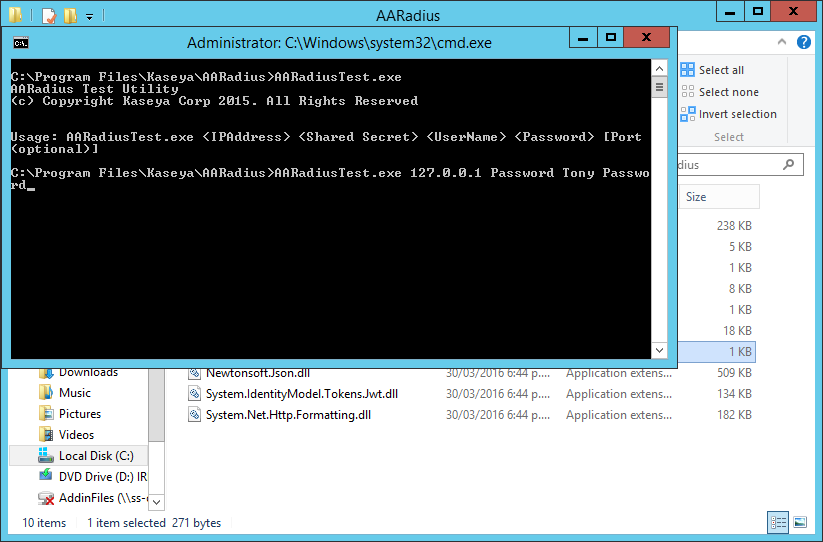
Task: Sort files by the Size column header
Action: [719, 197]
